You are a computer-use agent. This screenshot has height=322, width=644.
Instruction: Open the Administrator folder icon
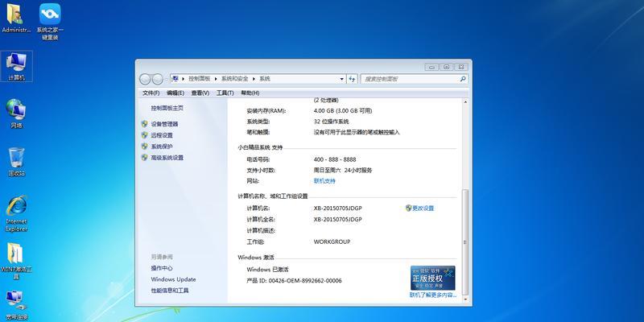(16, 14)
